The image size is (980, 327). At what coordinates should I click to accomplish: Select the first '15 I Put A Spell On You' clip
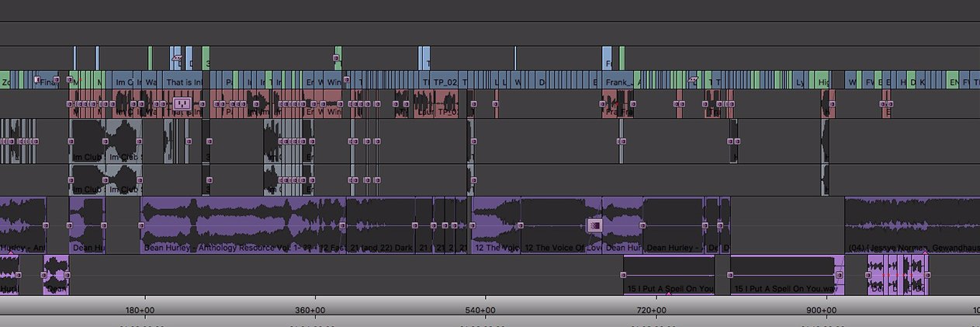point(669,275)
